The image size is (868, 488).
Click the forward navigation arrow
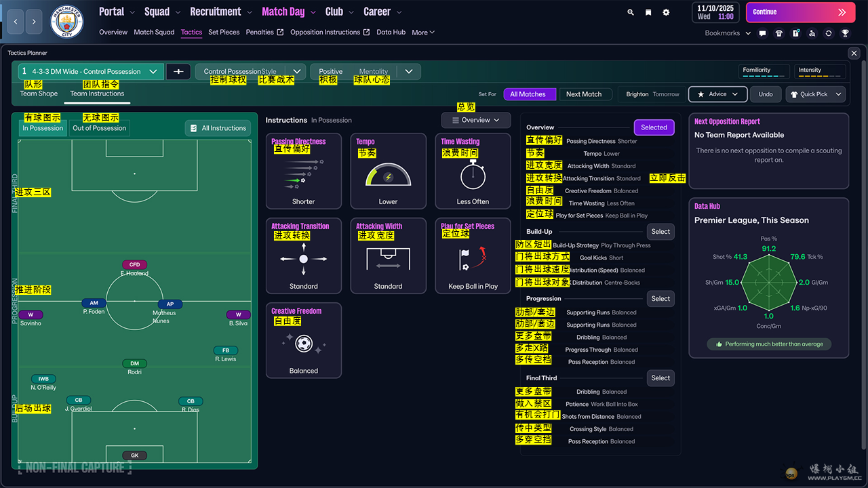pyautogui.click(x=35, y=22)
